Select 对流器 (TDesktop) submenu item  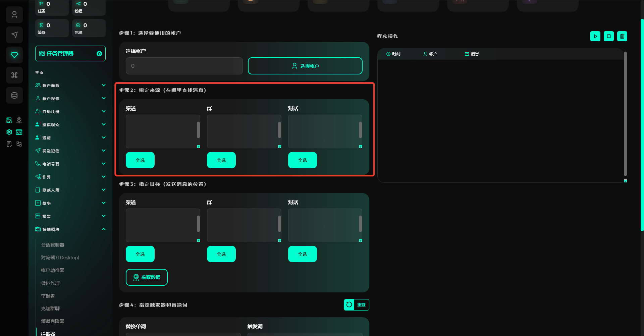(60, 258)
